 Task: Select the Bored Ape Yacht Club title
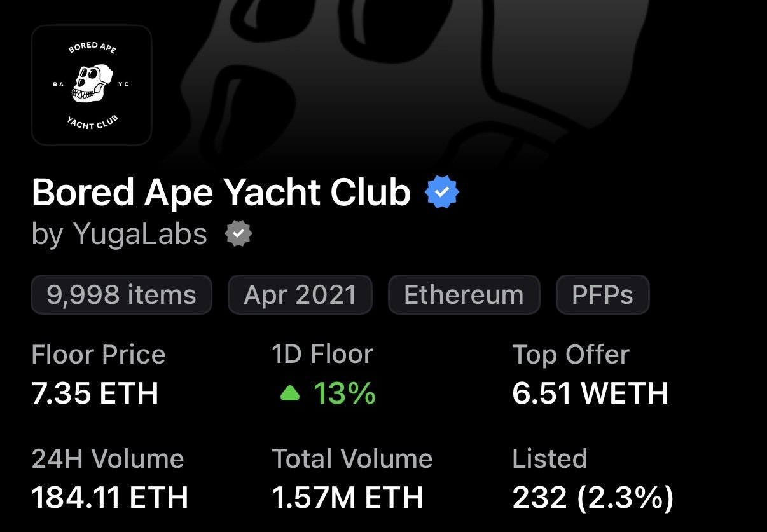(x=221, y=193)
